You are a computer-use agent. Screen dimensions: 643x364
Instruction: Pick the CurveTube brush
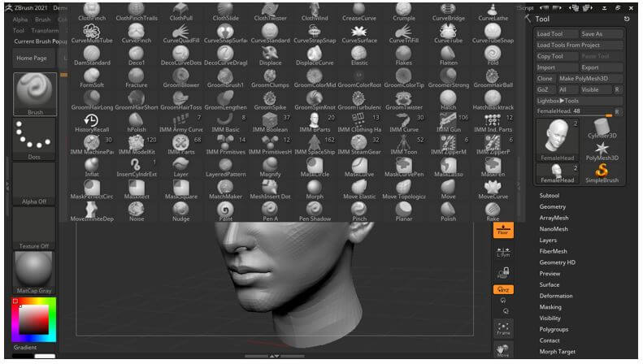tap(448, 33)
